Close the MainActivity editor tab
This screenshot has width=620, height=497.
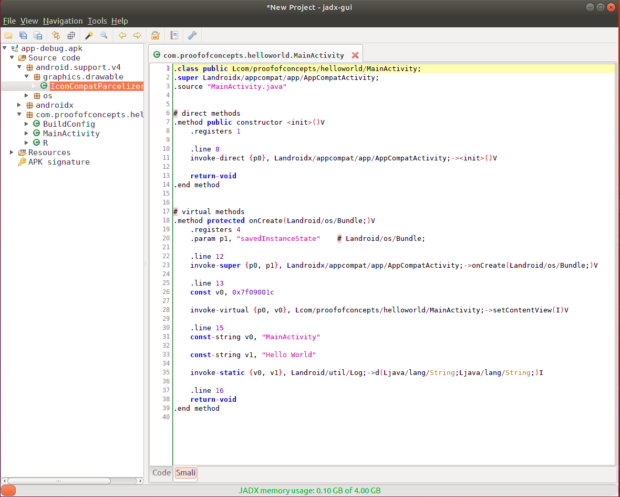(x=355, y=55)
